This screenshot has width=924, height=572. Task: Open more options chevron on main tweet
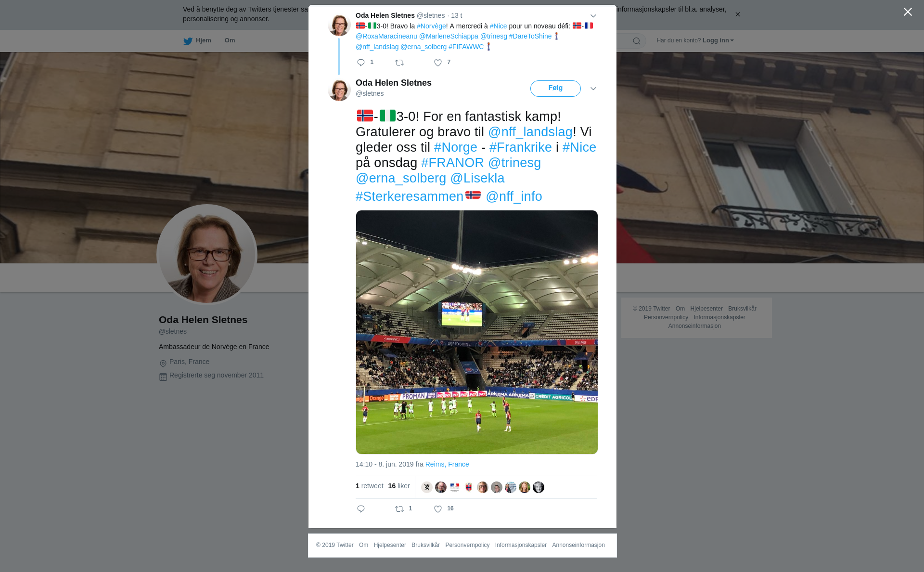click(x=593, y=89)
